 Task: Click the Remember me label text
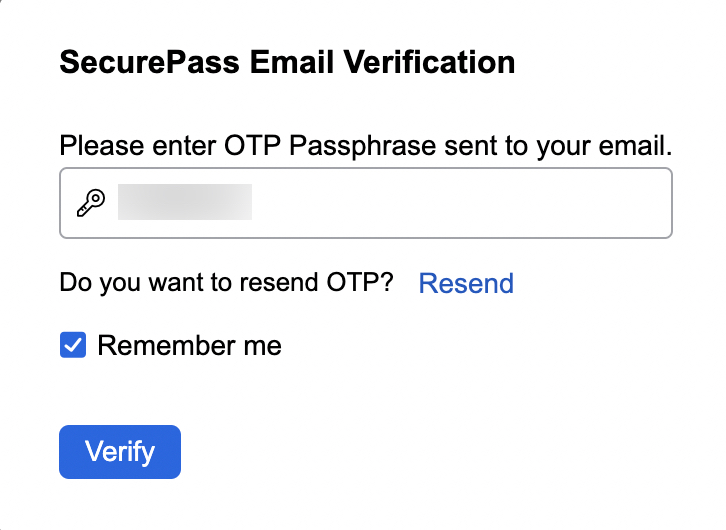(189, 346)
